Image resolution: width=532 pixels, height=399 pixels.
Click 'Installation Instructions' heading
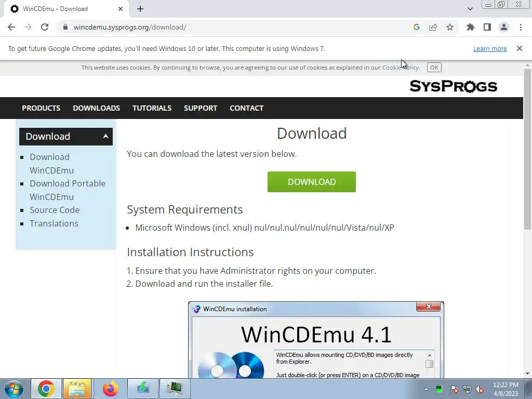tap(190, 252)
